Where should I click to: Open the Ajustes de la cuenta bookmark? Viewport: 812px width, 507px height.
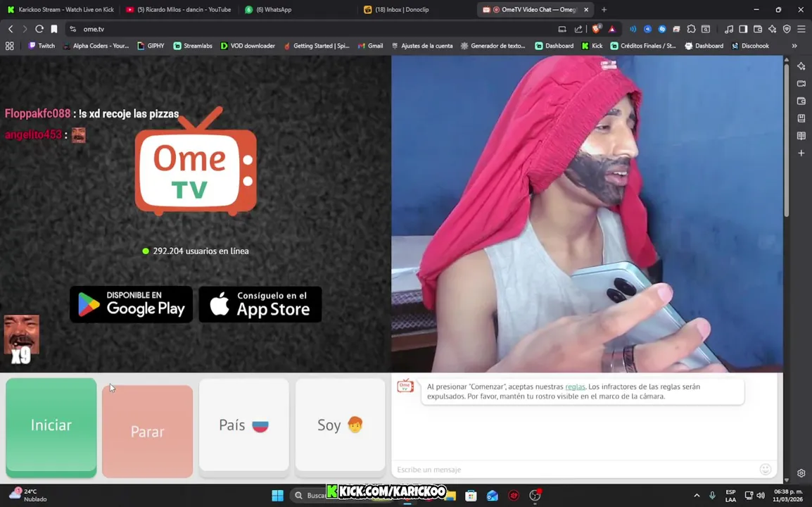click(x=422, y=46)
